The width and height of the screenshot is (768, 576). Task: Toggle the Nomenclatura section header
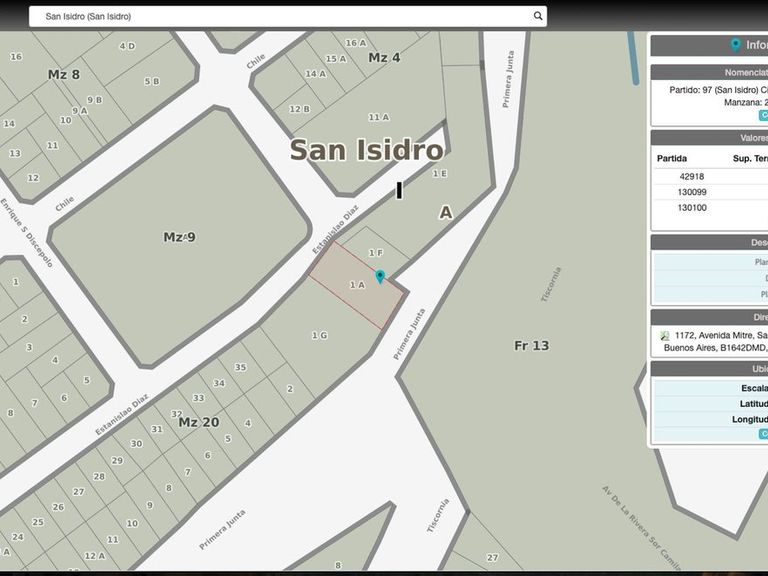point(710,72)
